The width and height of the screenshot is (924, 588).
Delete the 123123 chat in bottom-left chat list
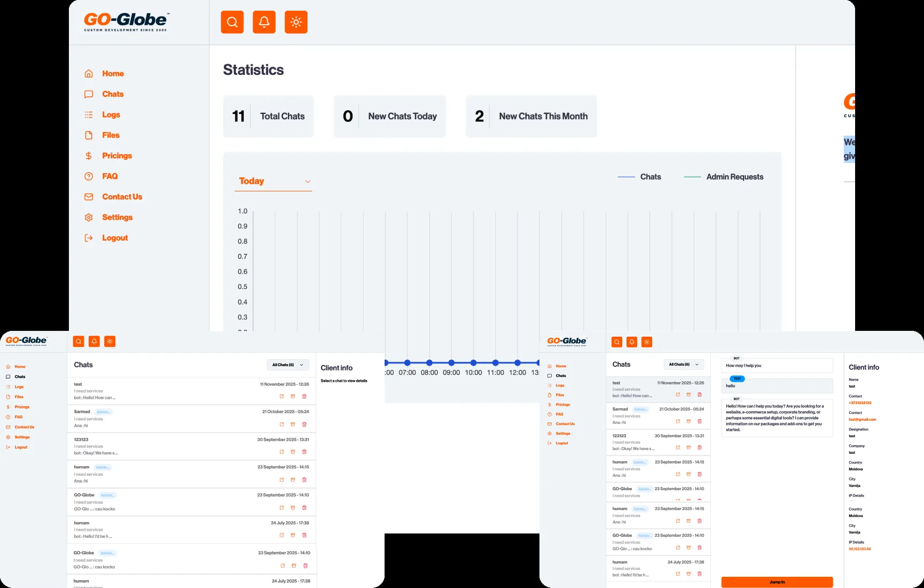(304, 452)
